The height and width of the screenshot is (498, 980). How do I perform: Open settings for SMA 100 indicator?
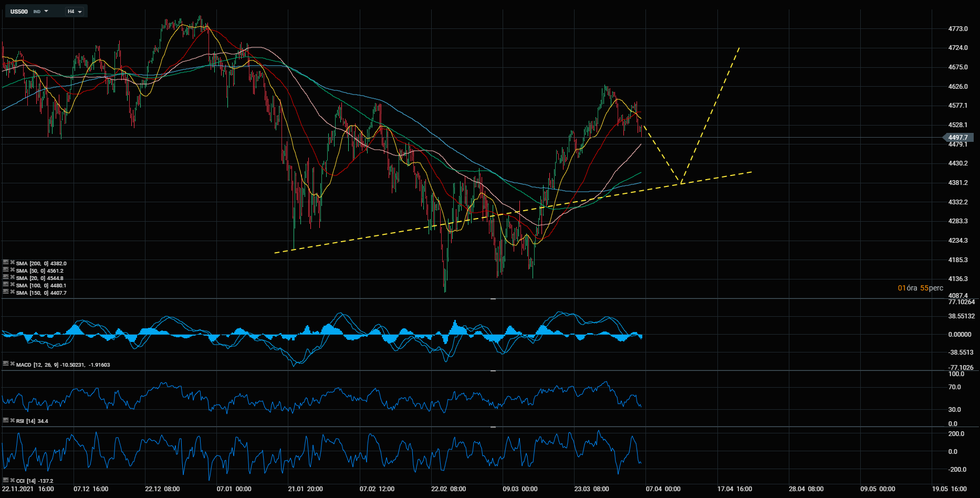[x=6, y=284]
